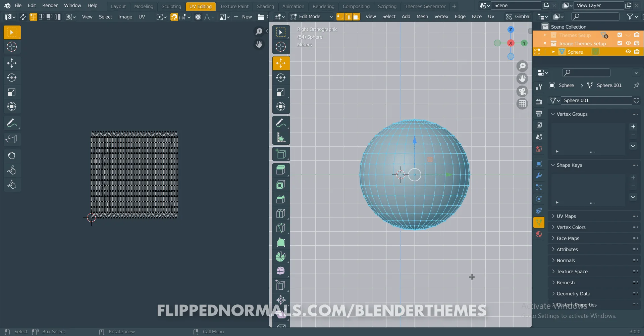
Task: Select the Knife tool
Action: pyautogui.click(x=281, y=228)
